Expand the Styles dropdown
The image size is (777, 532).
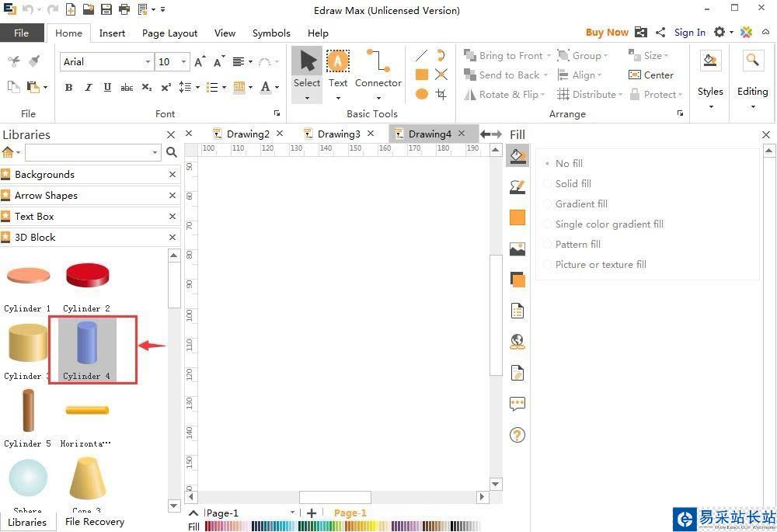711,107
